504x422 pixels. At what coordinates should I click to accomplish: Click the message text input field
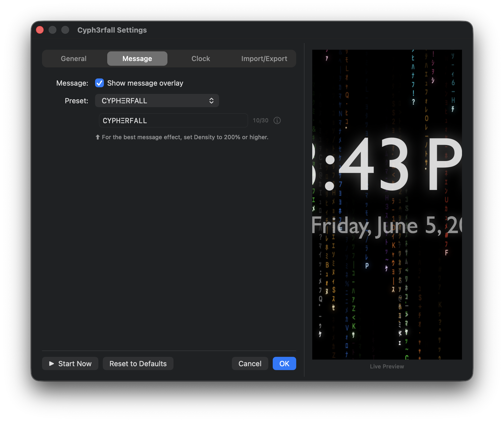point(173,120)
